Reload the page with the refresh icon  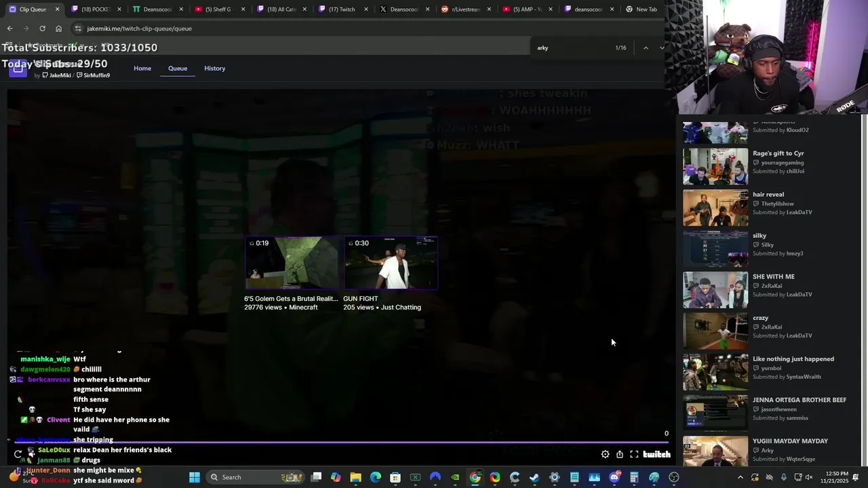[42, 28]
